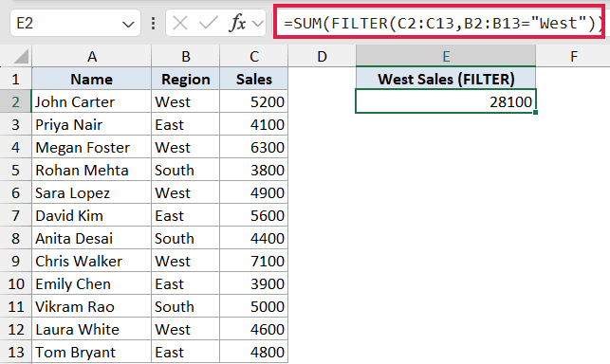Click the Name Box showing E2
Viewport: 610px width, 364px height.
click(75, 24)
